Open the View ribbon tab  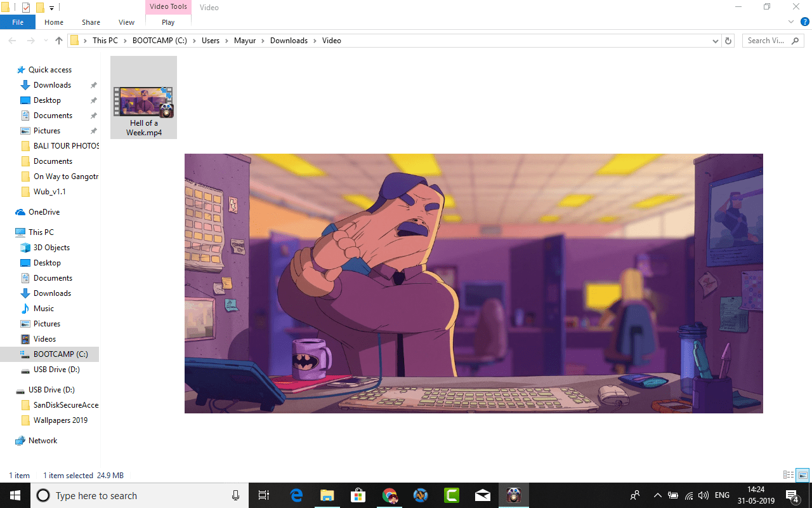(126, 22)
